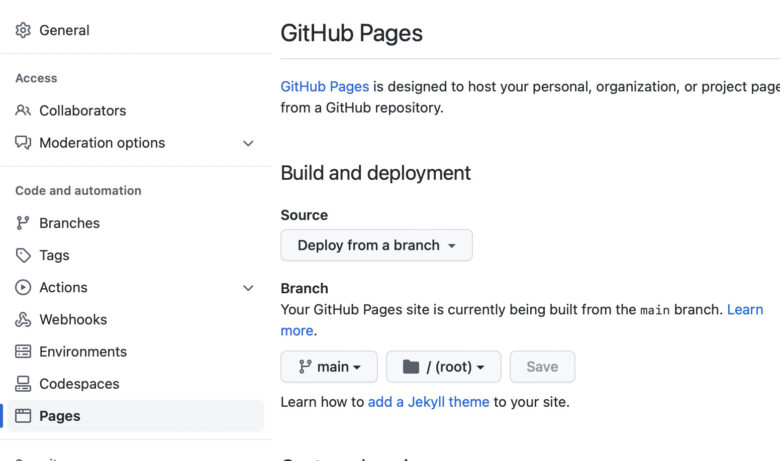Screen dimensions: 780x461
Task: Follow the add a Jekyll theme link
Action: click(x=428, y=402)
